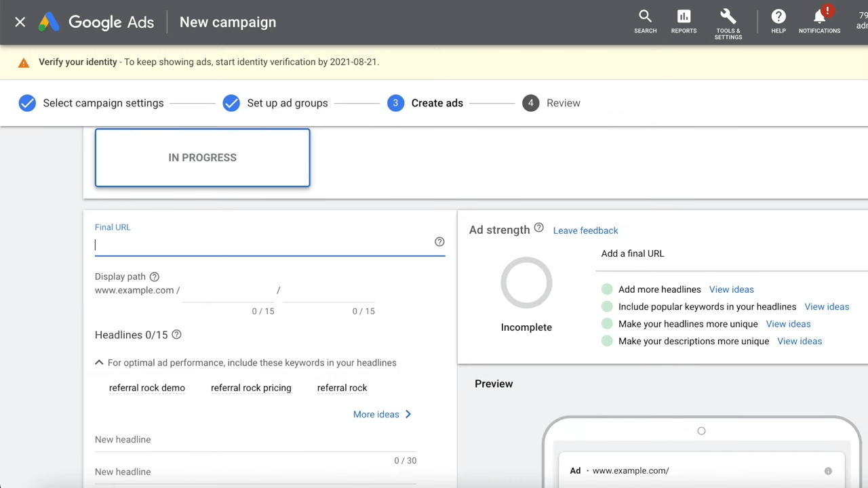This screenshot has width=868, height=488.
Task: View ideas for more unique descriptions
Action: pos(800,341)
